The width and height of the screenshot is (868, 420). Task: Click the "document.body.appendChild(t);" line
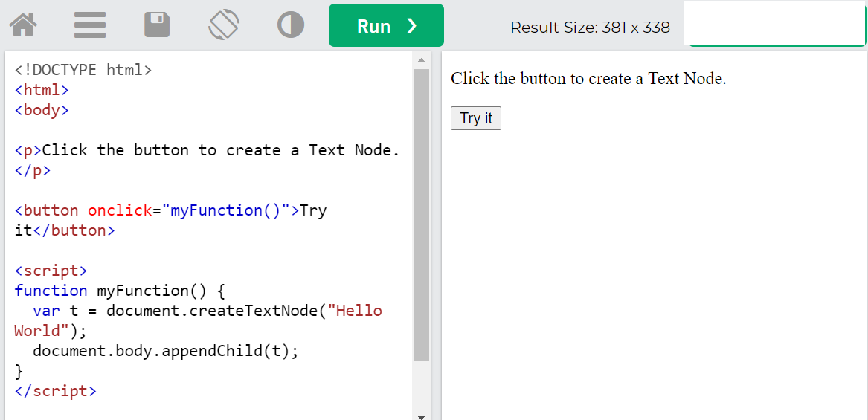click(x=166, y=352)
